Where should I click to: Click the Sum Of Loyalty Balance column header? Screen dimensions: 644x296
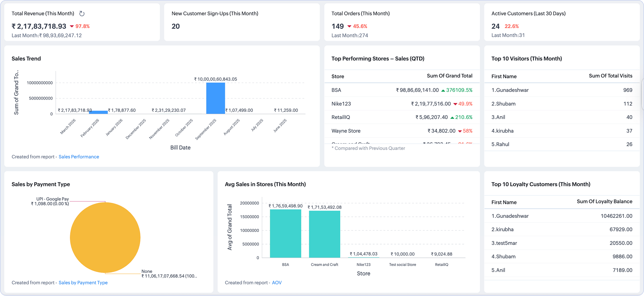coord(604,202)
